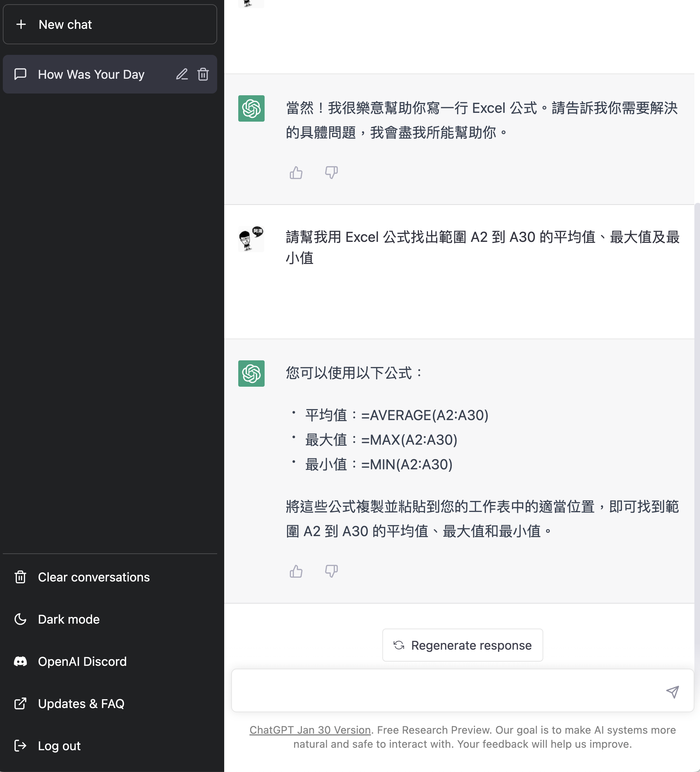The height and width of the screenshot is (772, 700).
Task: Thumbs up the first Excel assistant reply
Action: pos(296,173)
